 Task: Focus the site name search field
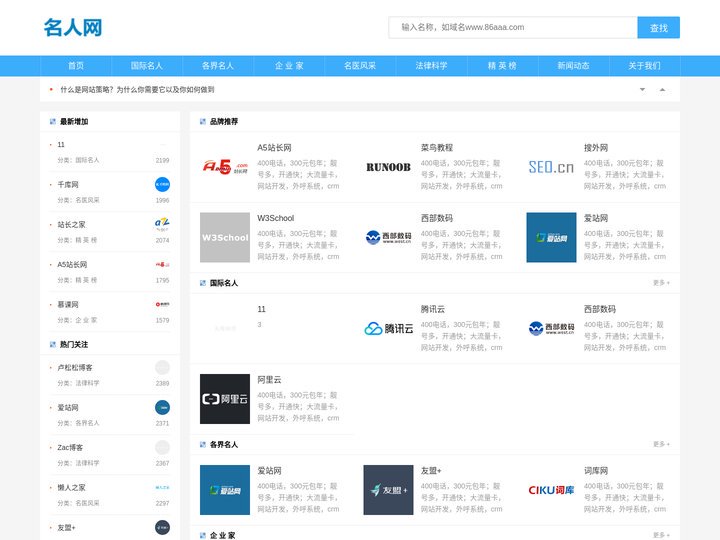coord(513,28)
